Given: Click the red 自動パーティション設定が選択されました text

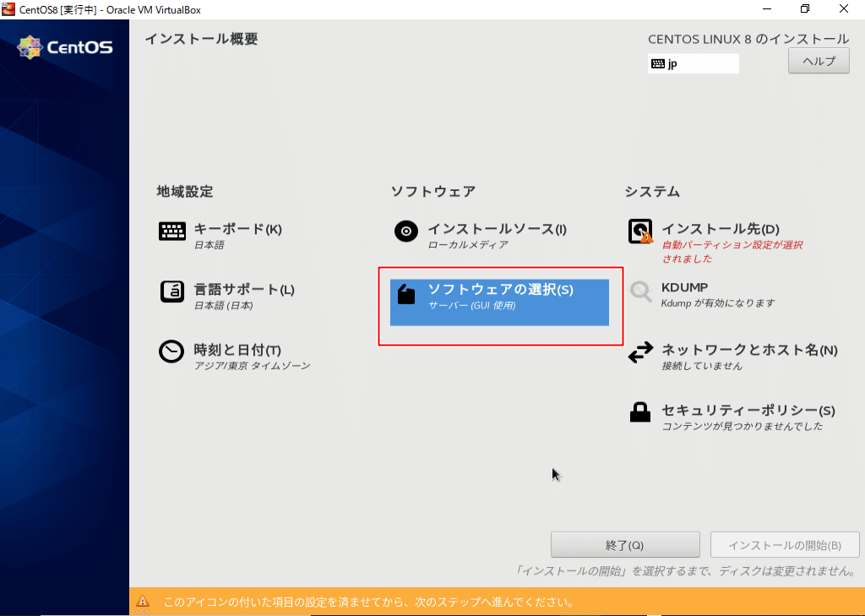Looking at the screenshot, I should tap(732, 252).
